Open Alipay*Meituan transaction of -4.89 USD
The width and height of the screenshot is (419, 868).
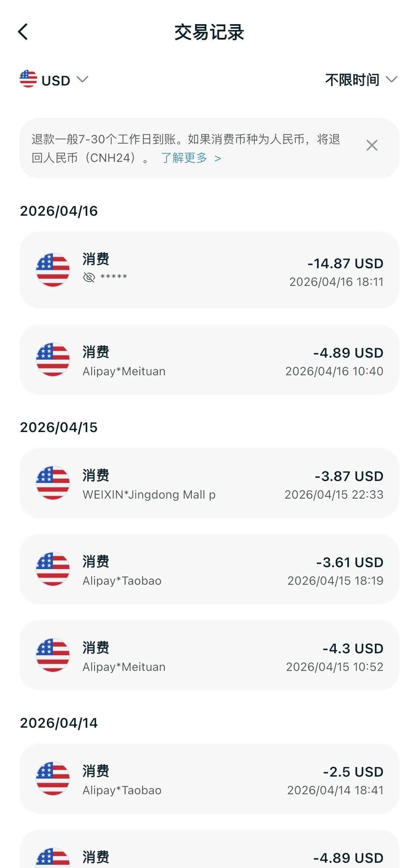(209, 360)
